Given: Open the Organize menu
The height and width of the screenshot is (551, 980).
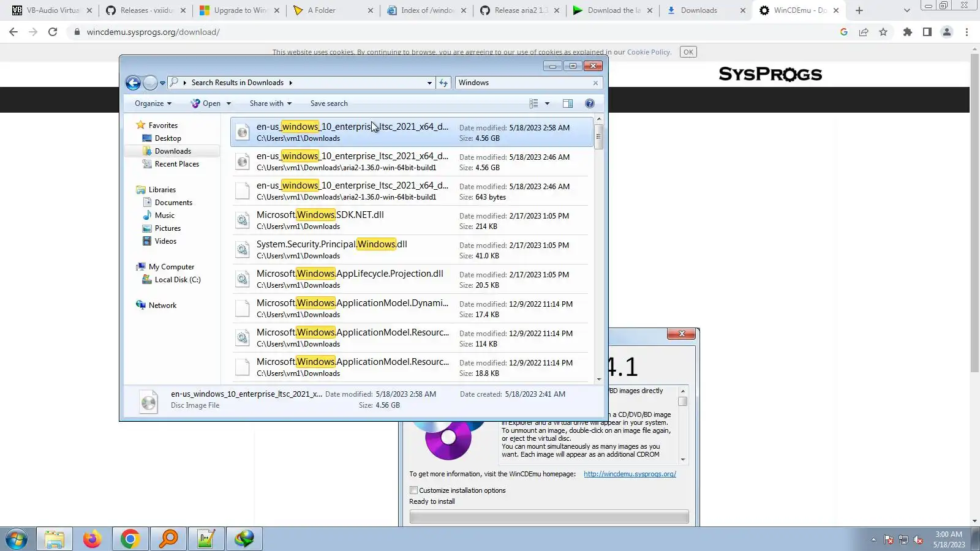Looking at the screenshot, I should click(x=153, y=103).
